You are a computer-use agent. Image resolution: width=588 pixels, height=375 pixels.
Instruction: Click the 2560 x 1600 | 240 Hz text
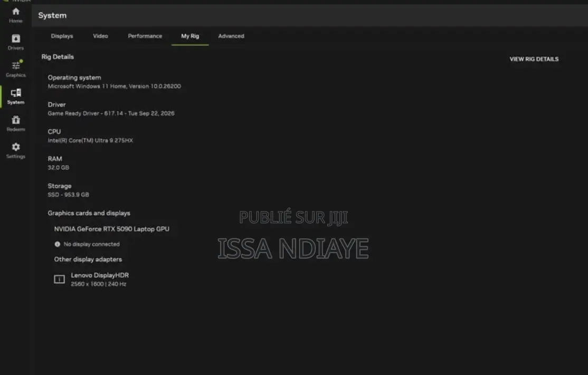click(99, 284)
